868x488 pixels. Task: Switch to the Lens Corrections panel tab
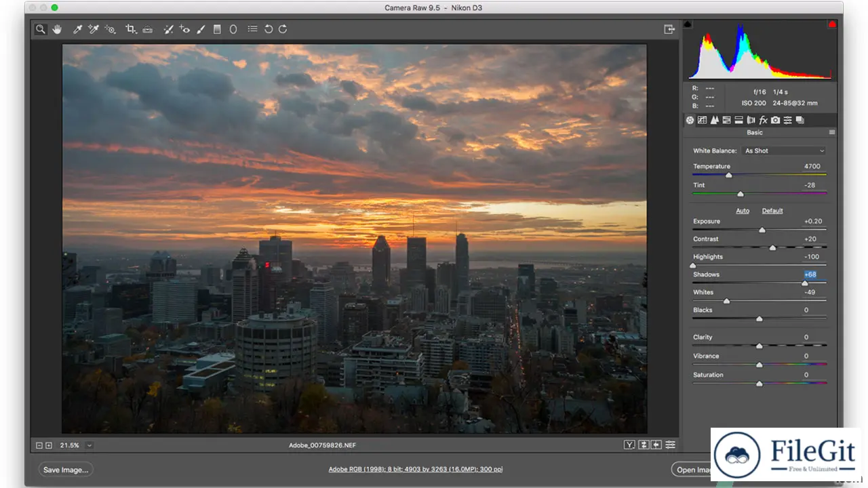coord(751,120)
